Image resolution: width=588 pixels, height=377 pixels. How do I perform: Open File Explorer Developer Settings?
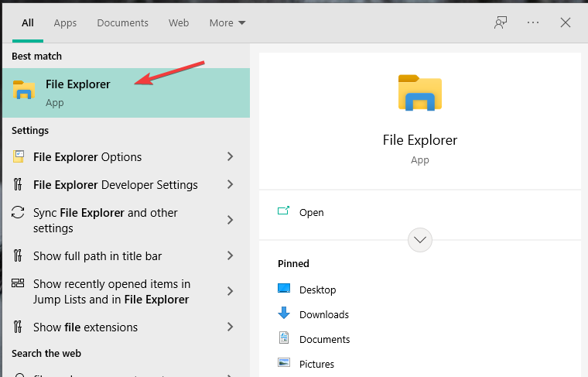tap(126, 184)
